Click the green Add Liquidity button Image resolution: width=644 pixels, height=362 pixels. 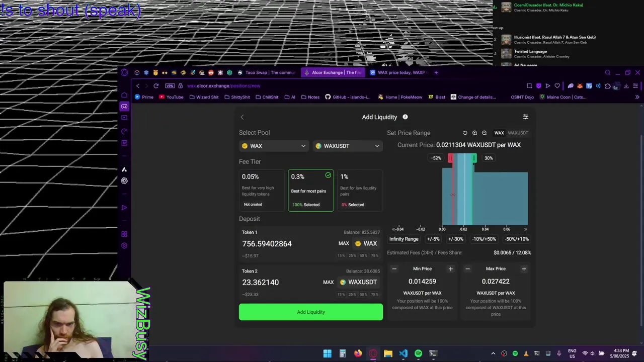click(x=311, y=312)
